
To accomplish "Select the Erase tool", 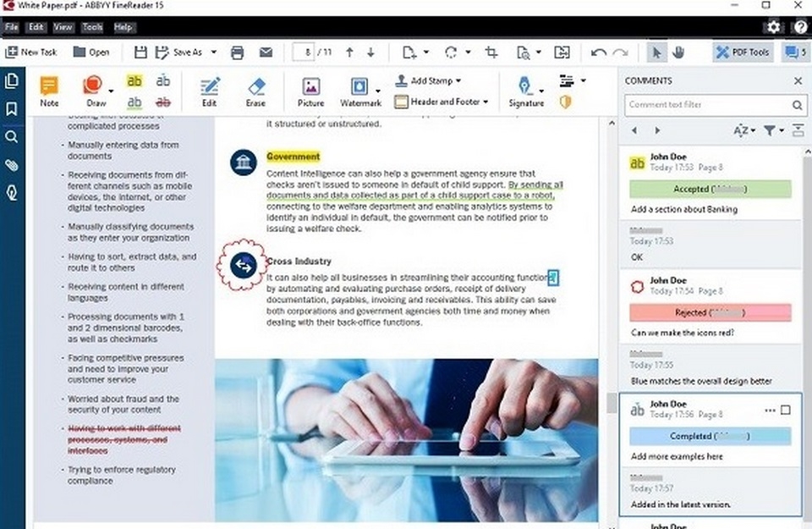I will (255, 91).
